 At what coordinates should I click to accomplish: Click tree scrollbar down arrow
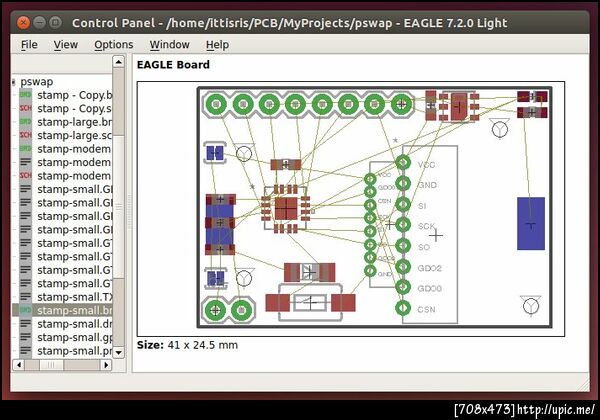coord(119,352)
